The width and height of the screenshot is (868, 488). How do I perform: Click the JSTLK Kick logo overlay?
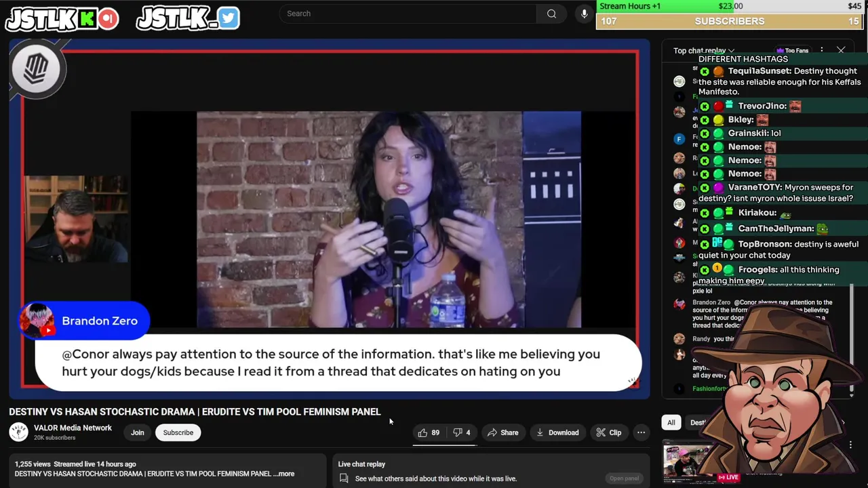tap(62, 18)
